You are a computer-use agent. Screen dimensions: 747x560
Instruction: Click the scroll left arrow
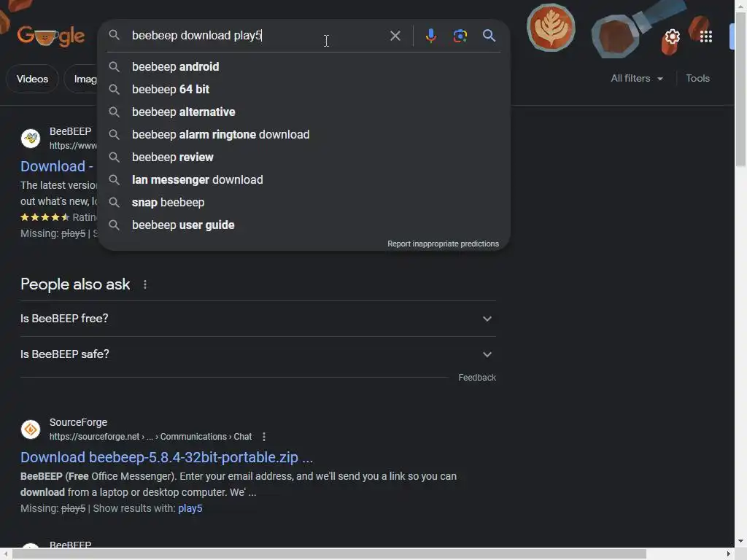coord(5,554)
